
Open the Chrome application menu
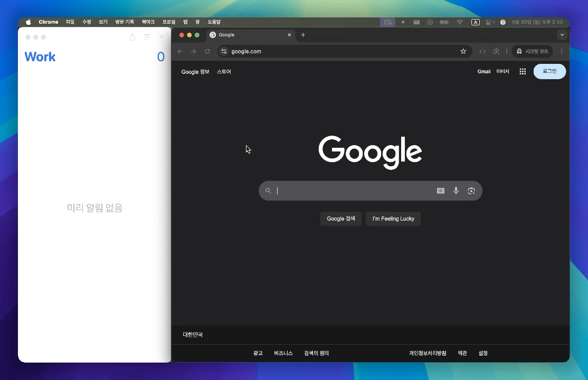coord(49,22)
